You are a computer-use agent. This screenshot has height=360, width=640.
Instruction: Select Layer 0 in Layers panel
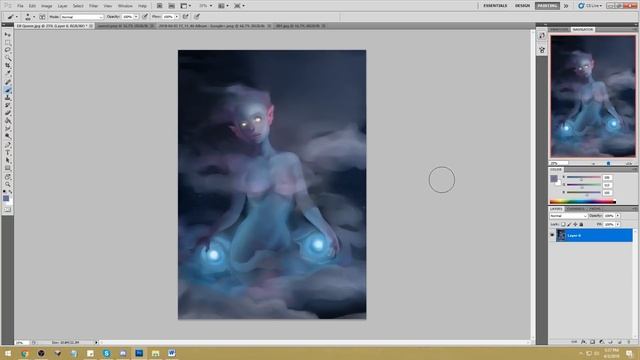594,235
